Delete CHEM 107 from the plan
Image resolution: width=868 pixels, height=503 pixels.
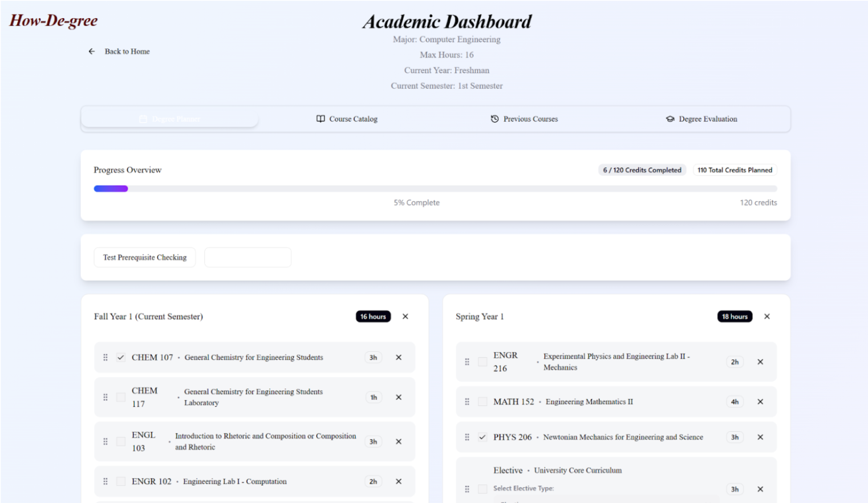point(399,358)
